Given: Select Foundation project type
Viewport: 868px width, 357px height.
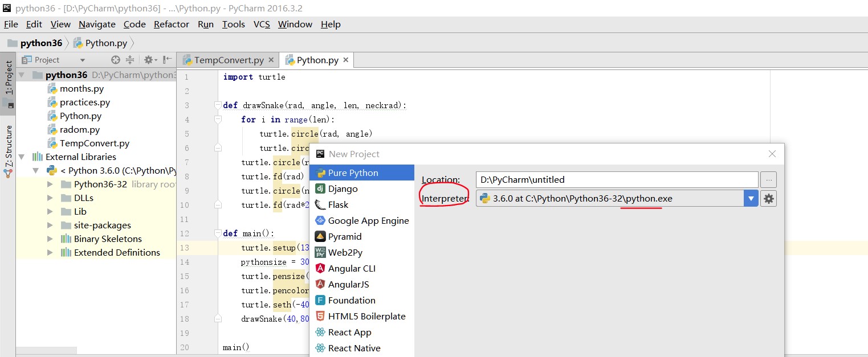Looking at the screenshot, I should pos(362,300).
